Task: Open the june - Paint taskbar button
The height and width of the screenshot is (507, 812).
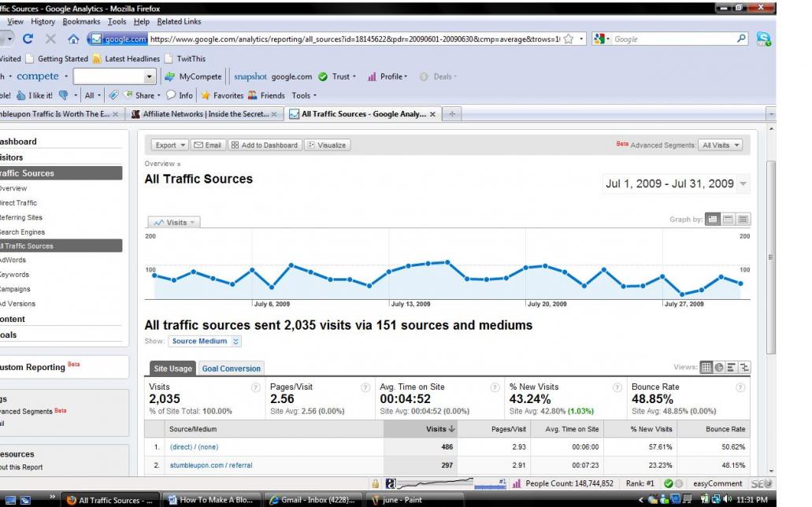Action: point(413,500)
